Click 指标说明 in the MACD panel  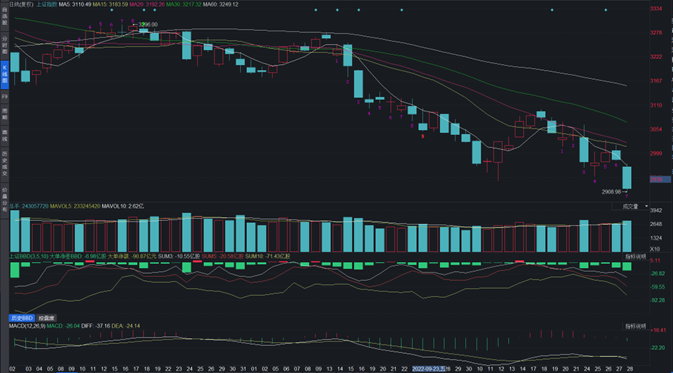(x=635, y=326)
